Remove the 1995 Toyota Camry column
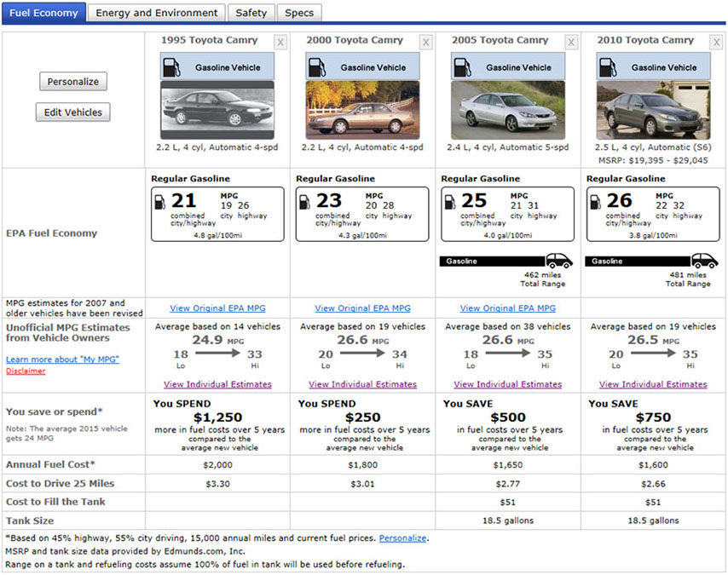 click(x=280, y=42)
